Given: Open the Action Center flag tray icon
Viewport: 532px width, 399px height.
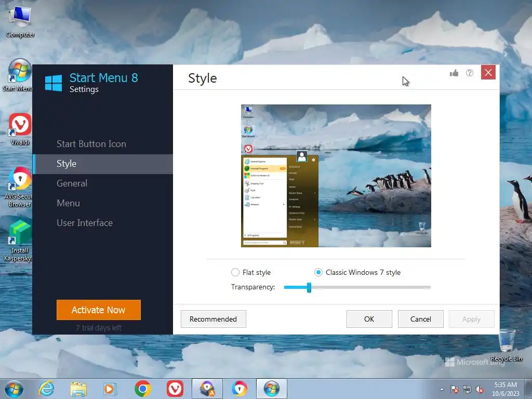Looking at the screenshot, I should point(455,389).
